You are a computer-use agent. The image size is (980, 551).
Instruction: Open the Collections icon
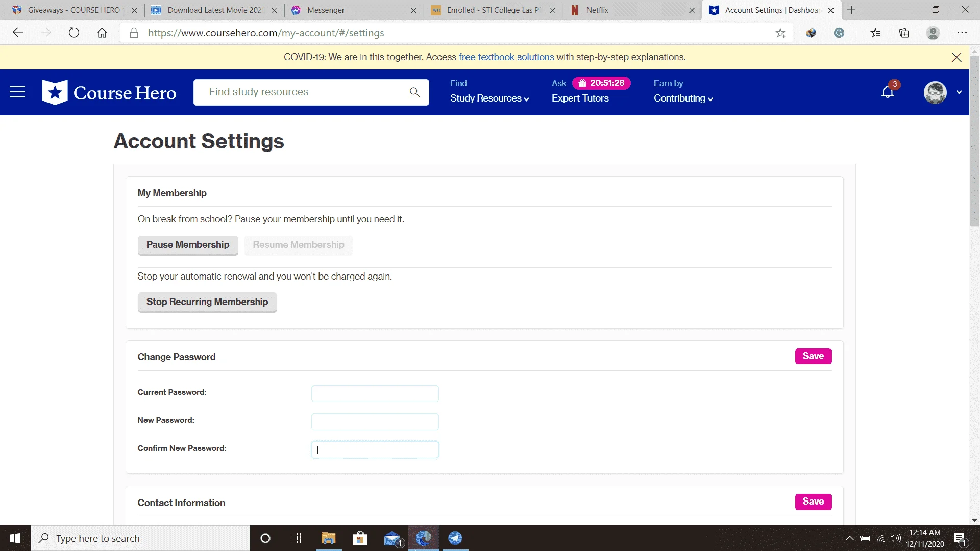(x=904, y=33)
